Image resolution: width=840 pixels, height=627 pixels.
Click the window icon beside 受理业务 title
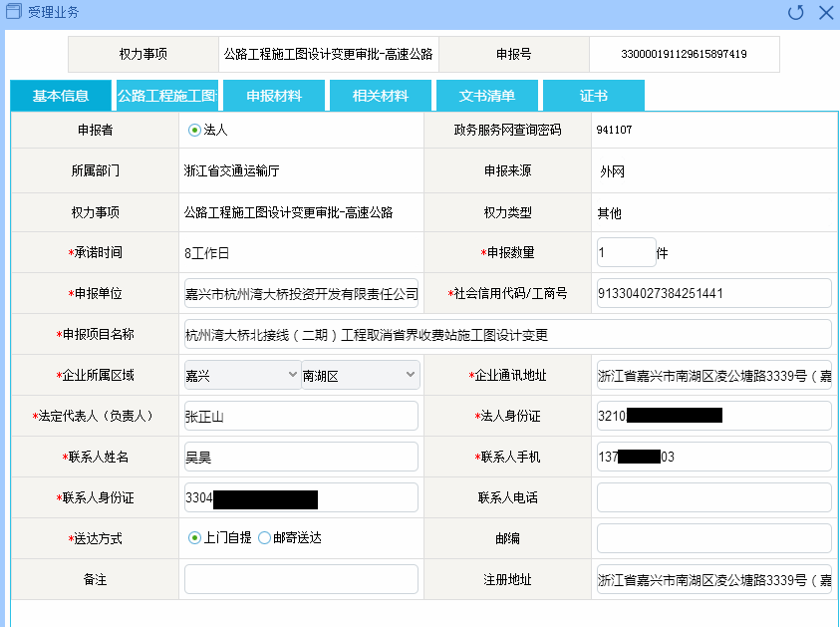[x=14, y=12]
